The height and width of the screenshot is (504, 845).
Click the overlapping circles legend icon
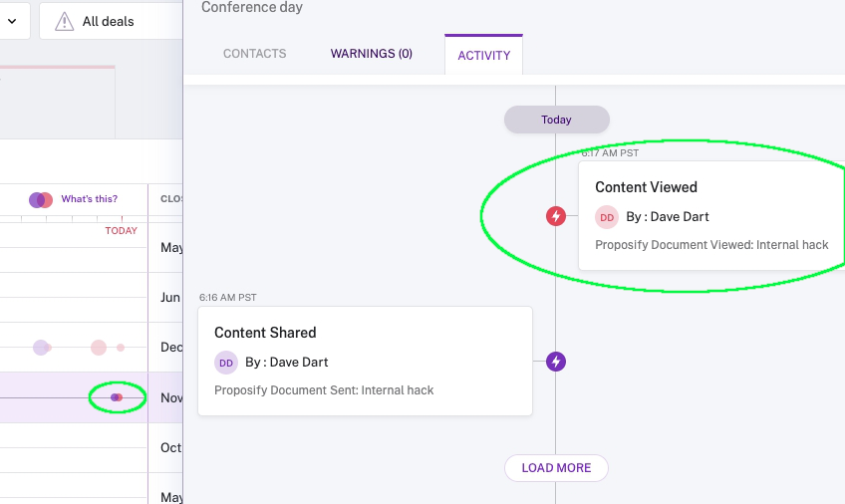point(41,199)
